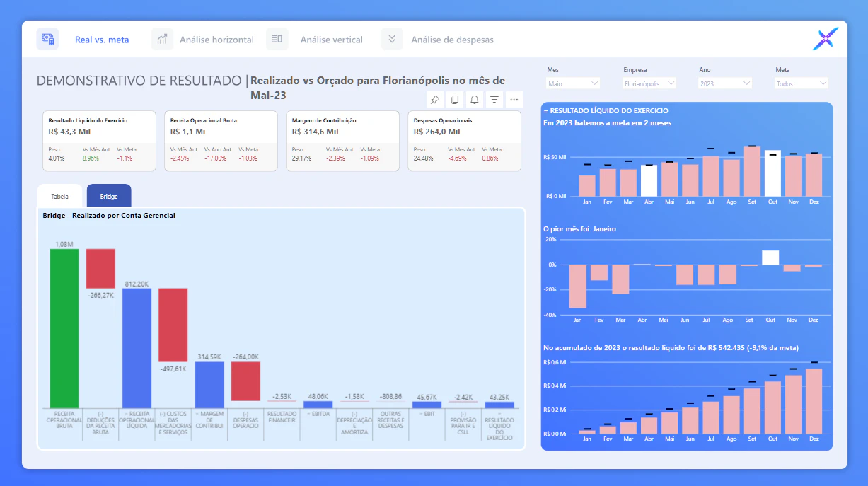Click the green Receita Operacional Bruta bar
The height and width of the screenshot is (486, 868).
[x=64, y=328]
